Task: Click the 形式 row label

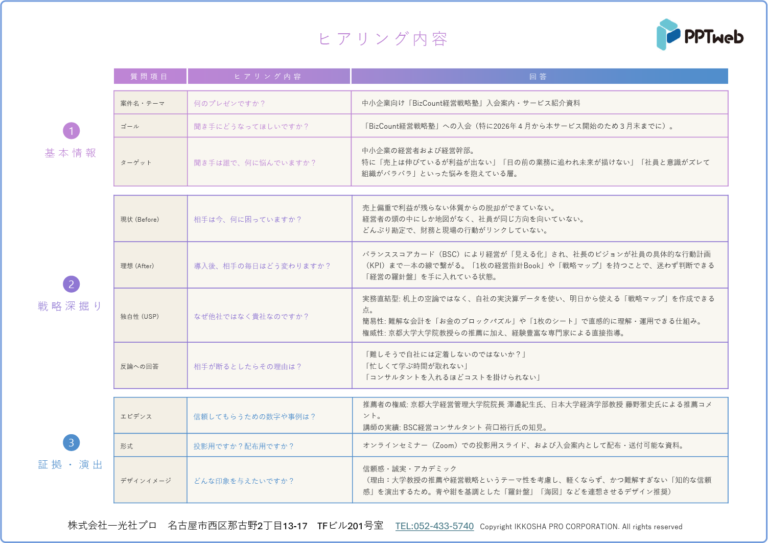Action: point(127,446)
